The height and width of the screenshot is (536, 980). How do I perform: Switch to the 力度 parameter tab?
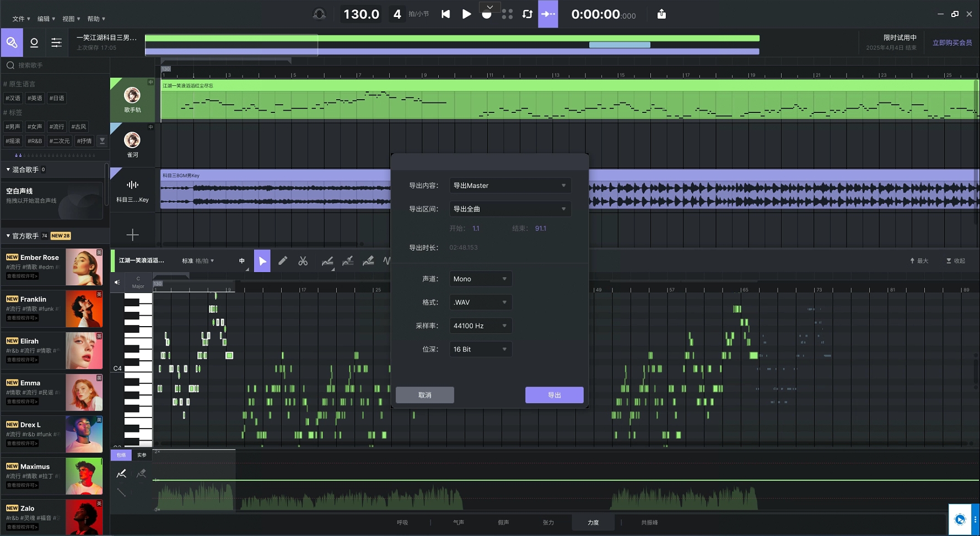pyautogui.click(x=593, y=522)
